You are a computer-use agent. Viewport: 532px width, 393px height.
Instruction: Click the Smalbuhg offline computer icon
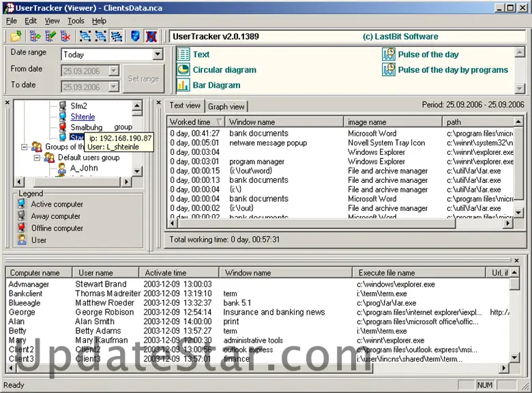pos(63,127)
